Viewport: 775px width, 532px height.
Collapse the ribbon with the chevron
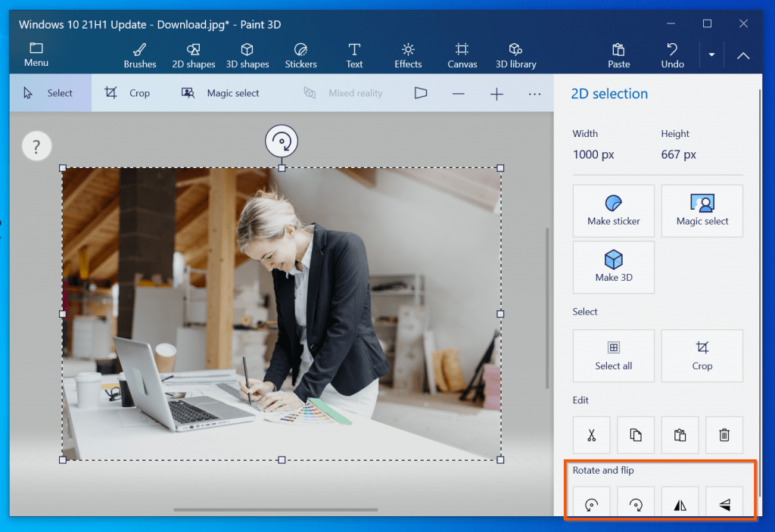[x=742, y=55]
